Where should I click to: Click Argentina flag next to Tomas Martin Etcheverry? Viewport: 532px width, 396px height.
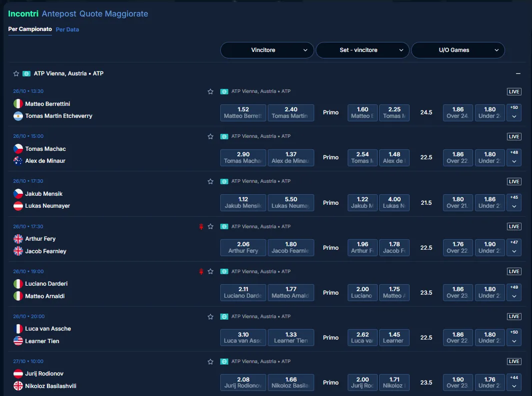pyautogui.click(x=18, y=116)
